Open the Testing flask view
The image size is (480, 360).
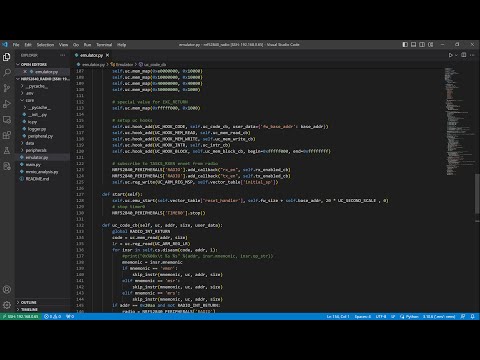tap(7, 151)
